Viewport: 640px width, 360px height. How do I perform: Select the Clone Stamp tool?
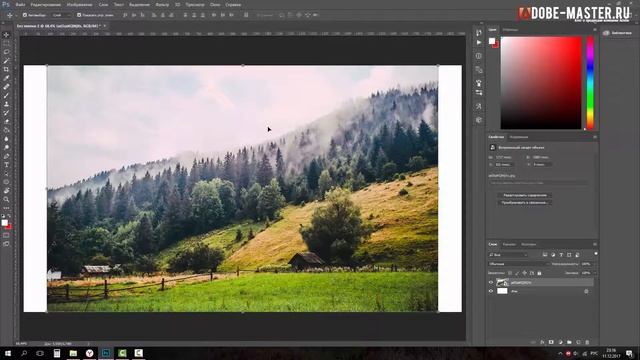[x=6, y=104]
